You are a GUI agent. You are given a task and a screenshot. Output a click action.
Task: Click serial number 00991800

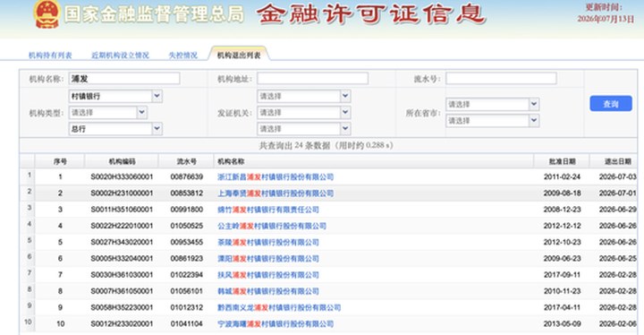187,210
